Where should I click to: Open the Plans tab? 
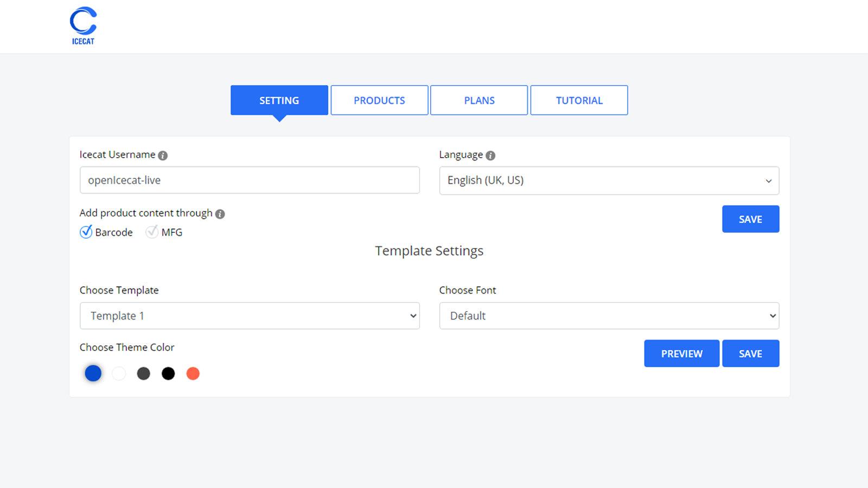[x=479, y=100]
